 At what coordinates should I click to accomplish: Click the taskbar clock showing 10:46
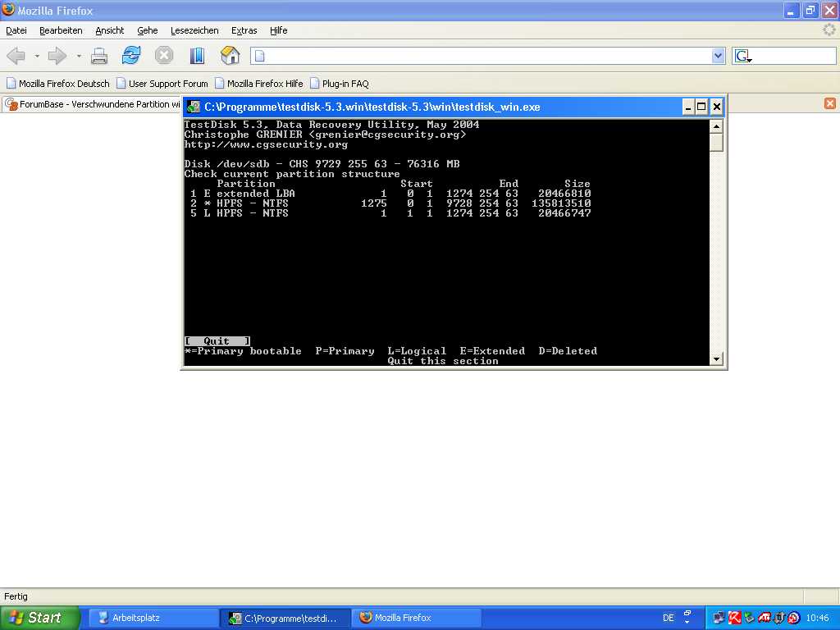[818, 618]
